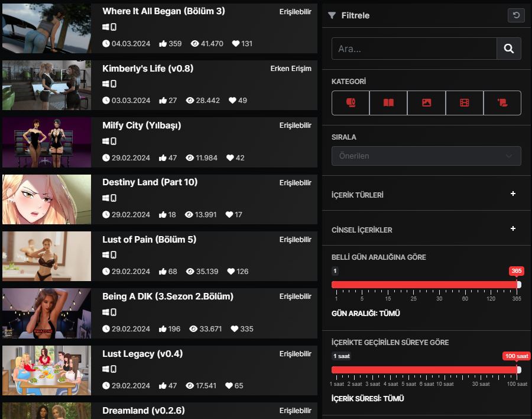Screen dimensions: 532x419
Task: Click thumbs-up icon on Lust Legacy row
Action: [x=163, y=385]
